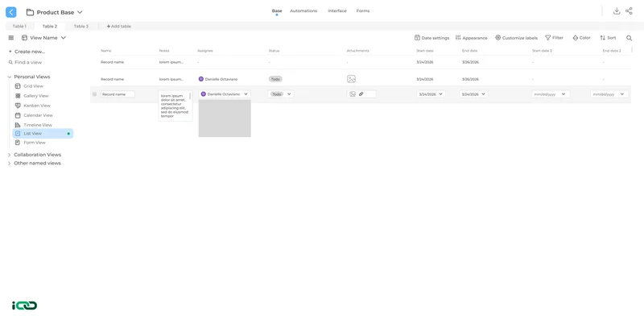
Task: Open Customize labels in toolbar
Action: click(x=516, y=38)
